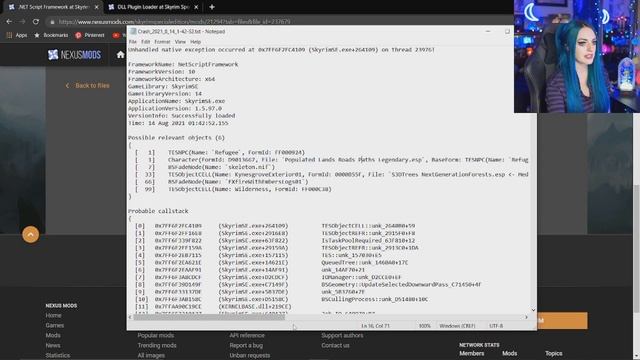Image resolution: width=640 pixels, height=360 pixels.
Task: Open Popular mods footer link
Action: click(156, 336)
